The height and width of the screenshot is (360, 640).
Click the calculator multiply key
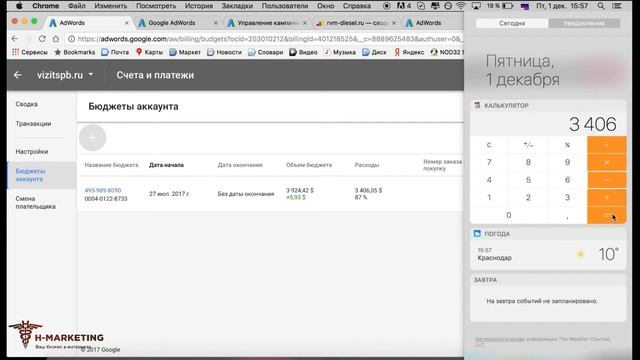pos(607,162)
